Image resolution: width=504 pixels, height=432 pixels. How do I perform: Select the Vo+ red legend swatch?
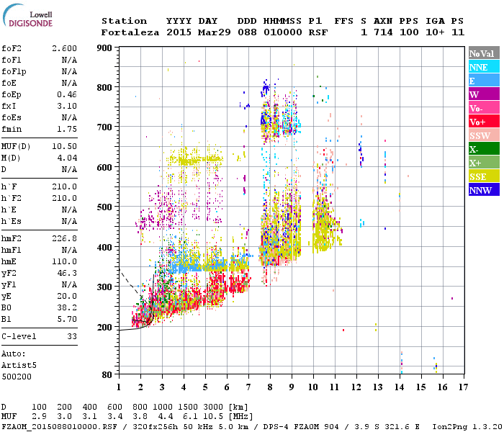tap(484, 122)
